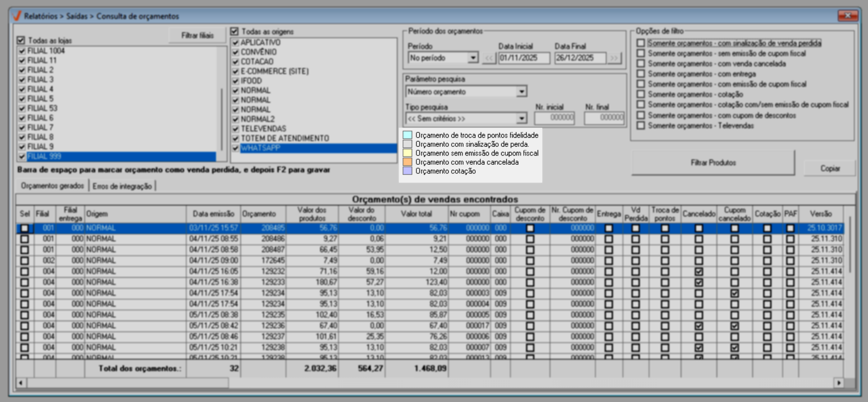Check 'Somente orçamentos - Televendas' option
Viewport: 868px width, 402px height.
coord(641,126)
